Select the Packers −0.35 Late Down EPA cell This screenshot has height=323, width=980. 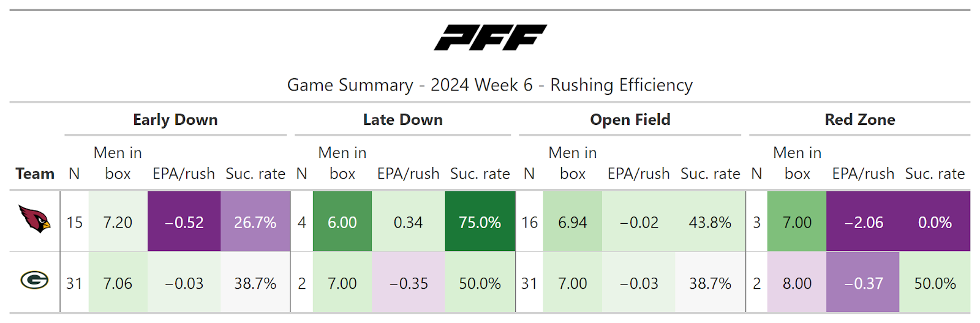pos(408,283)
